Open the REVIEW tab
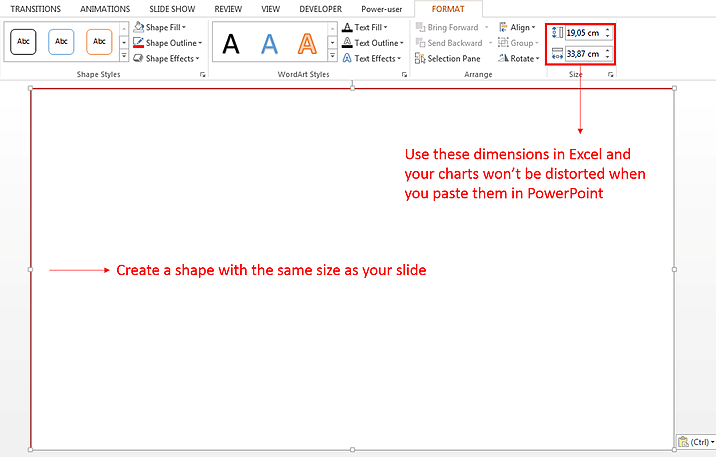The image size is (716, 457). click(x=228, y=9)
